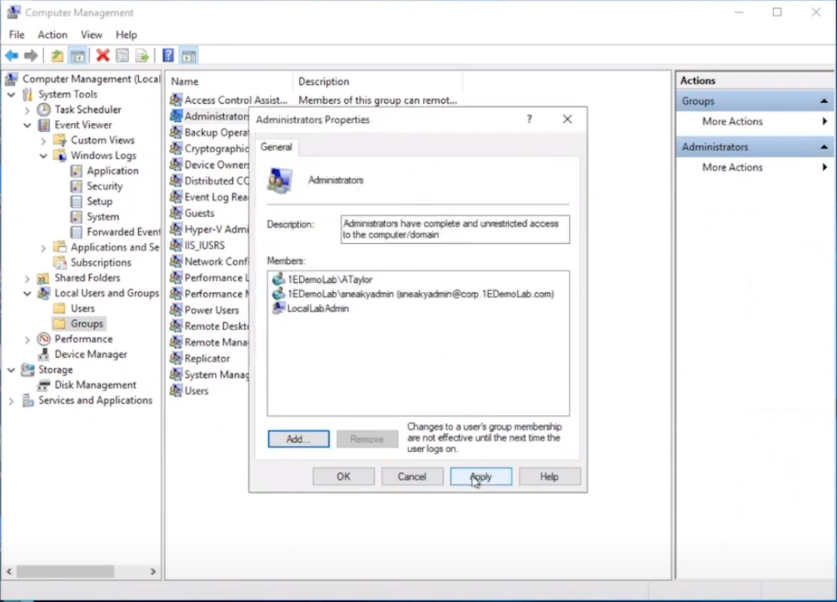Viewport: 837px width, 602px height.
Task: Click the Properties toolbar icon
Action: [122, 56]
